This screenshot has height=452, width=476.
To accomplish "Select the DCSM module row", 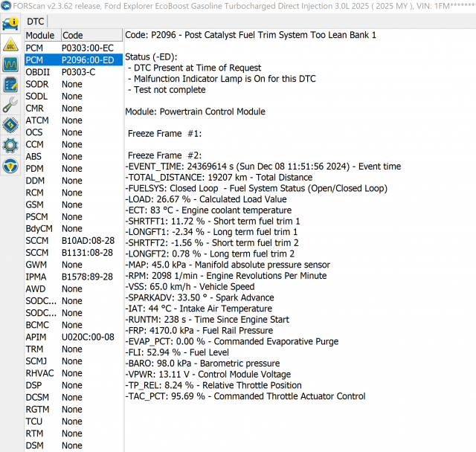I will point(74,398).
